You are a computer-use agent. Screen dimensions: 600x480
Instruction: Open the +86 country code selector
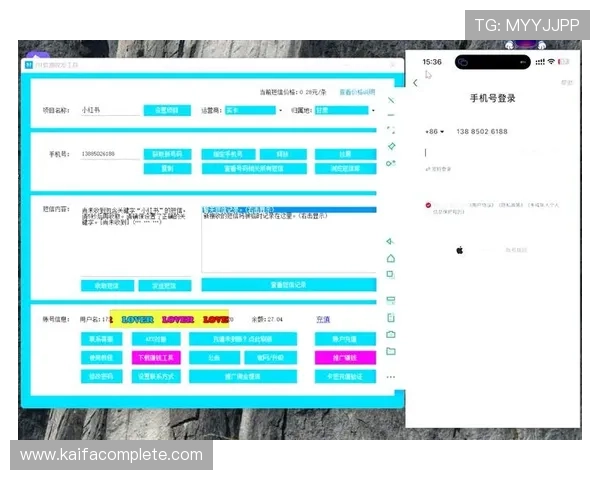[x=434, y=132]
